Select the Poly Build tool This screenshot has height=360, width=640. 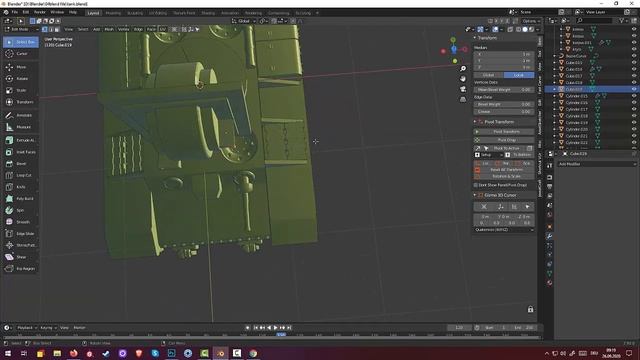[21, 198]
